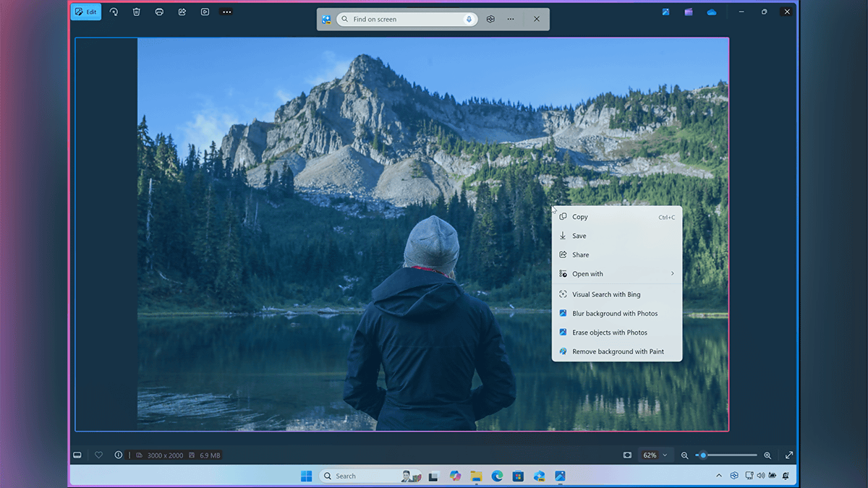This screenshot has width=868, height=488.
Task: Zoom in with the plus magnifier icon
Action: (767, 455)
